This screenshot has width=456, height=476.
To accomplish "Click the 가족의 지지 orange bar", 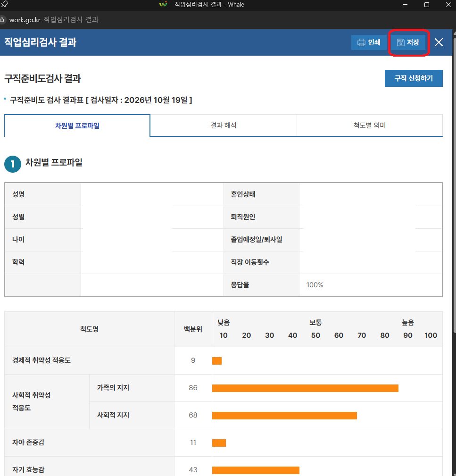I will point(305,388).
